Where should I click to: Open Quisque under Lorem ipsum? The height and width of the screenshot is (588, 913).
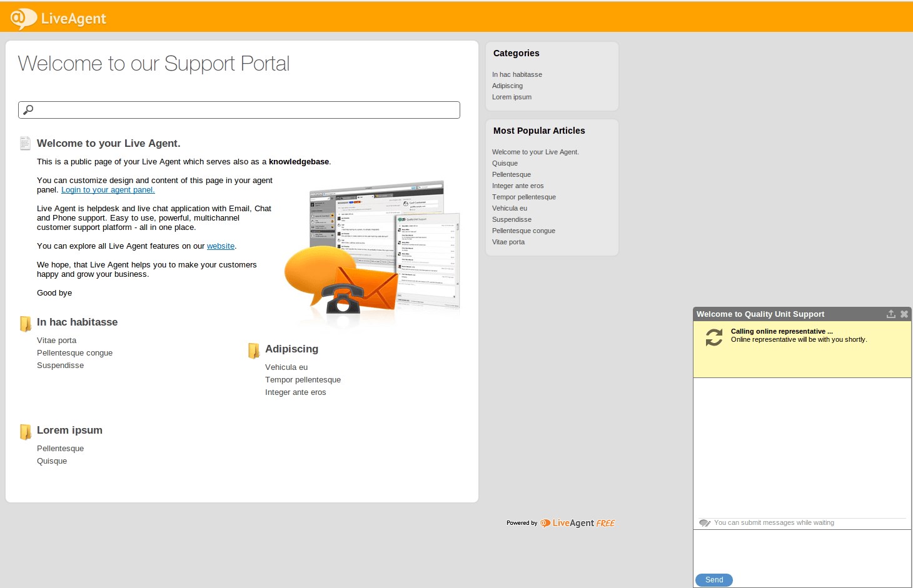[x=52, y=461]
